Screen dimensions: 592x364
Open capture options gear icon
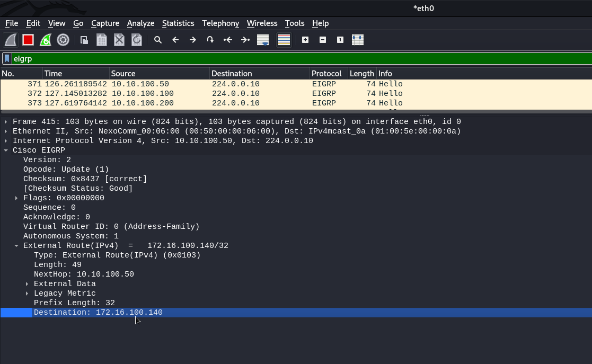coord(63,40)
